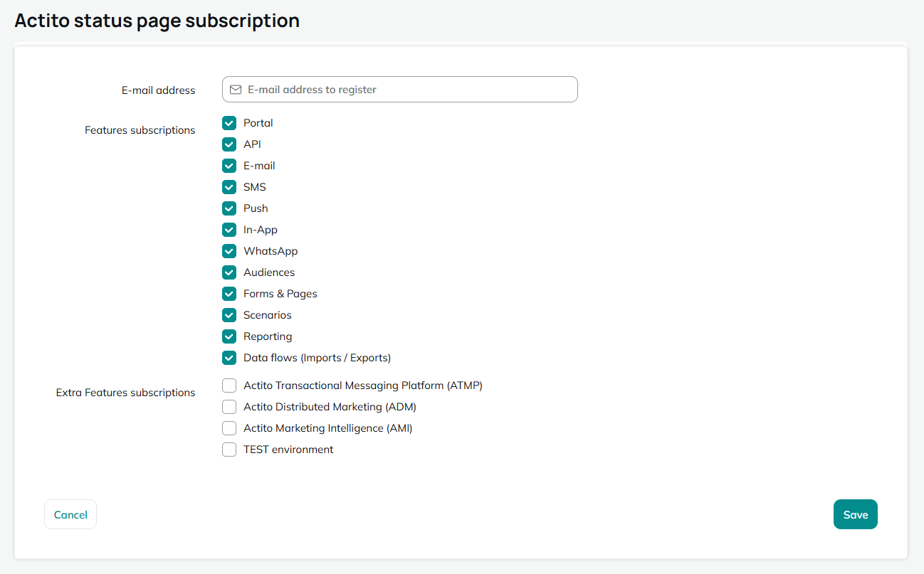
Task: Untick the Audiences checkbox
Action: click(229, 272)
